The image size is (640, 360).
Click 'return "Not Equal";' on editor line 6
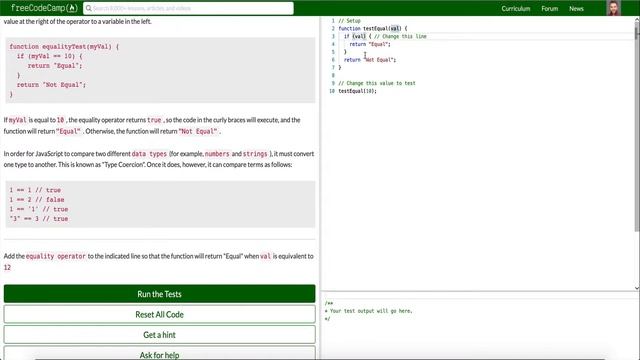[x=370, y=60]
